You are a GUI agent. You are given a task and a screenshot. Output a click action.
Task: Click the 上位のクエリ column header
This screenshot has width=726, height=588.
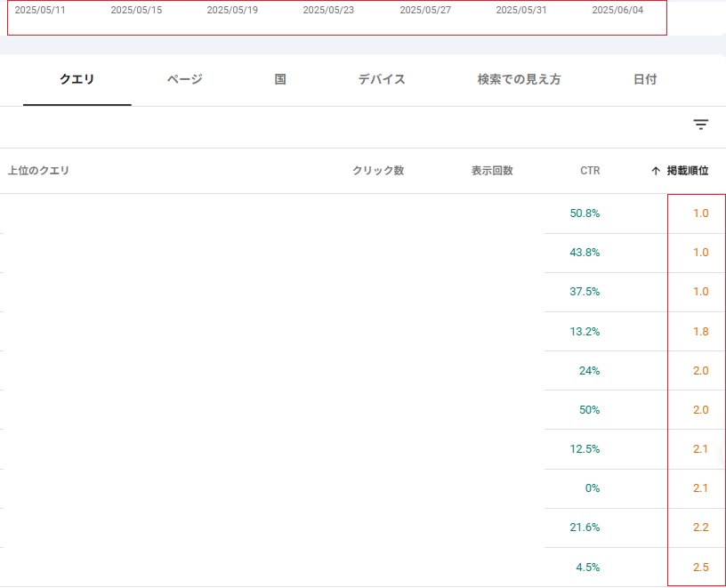38,171
